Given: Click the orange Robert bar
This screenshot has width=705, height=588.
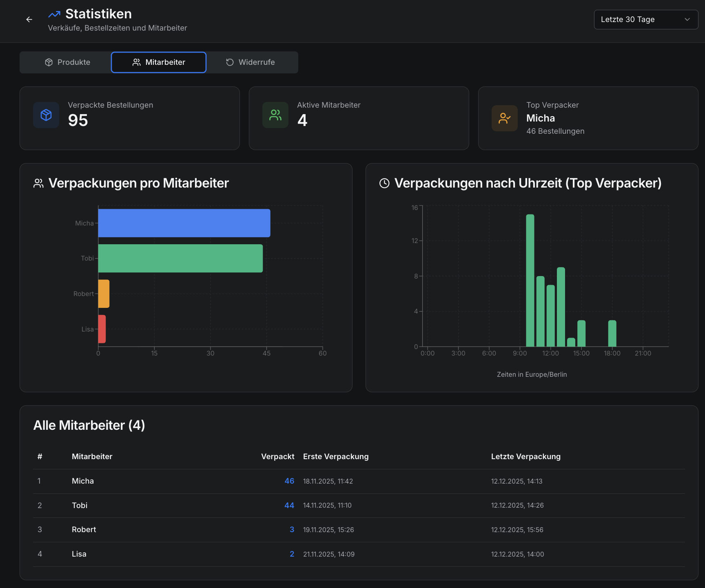Looking at the screenshot, I should point(104,294).
